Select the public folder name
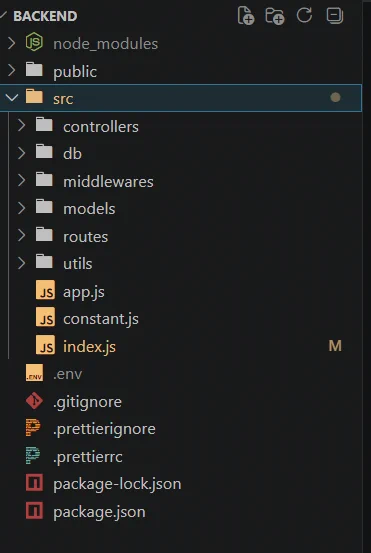The width and height of the screenshot is (371, 553). pos(75,72)
